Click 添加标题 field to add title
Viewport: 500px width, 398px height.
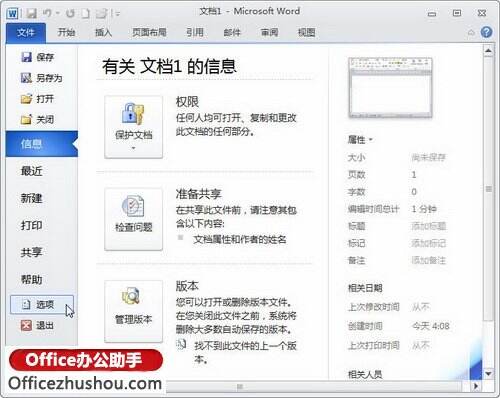(429, 226)
